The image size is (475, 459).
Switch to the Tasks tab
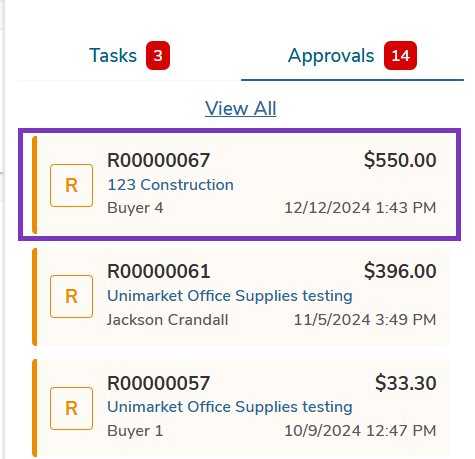coord(129,56)
